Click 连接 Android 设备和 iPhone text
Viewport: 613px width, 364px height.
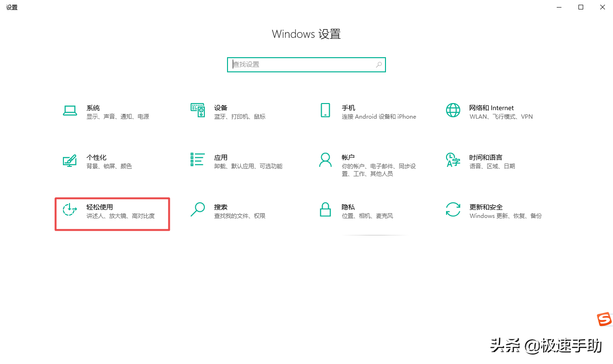(x=379, y=117)
